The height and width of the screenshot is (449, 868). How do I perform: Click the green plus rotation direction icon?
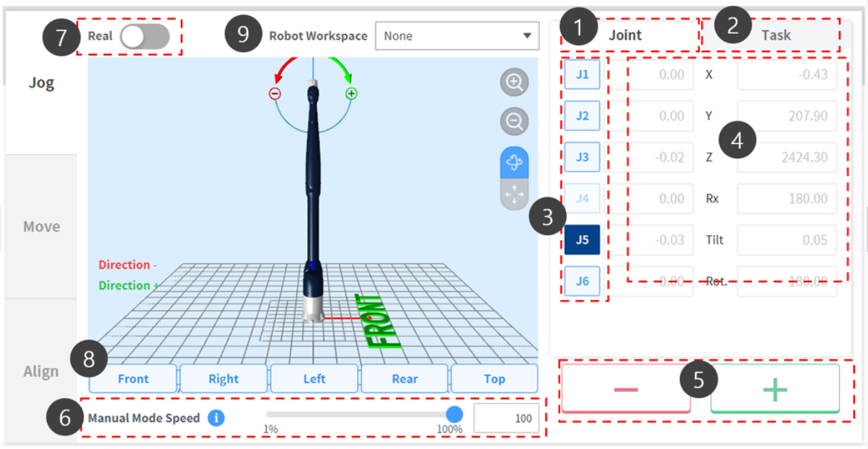[351, 94]
